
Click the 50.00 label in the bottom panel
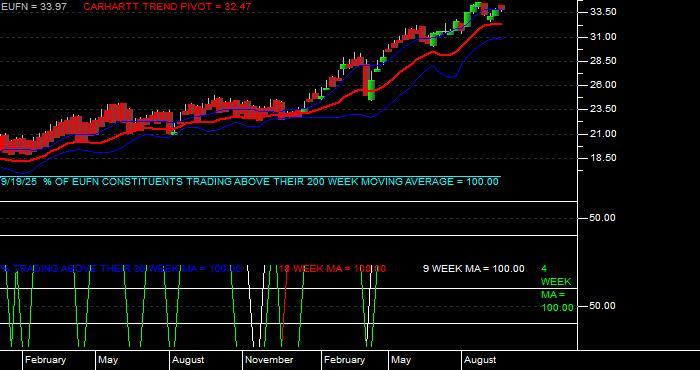tap(603, 306)
